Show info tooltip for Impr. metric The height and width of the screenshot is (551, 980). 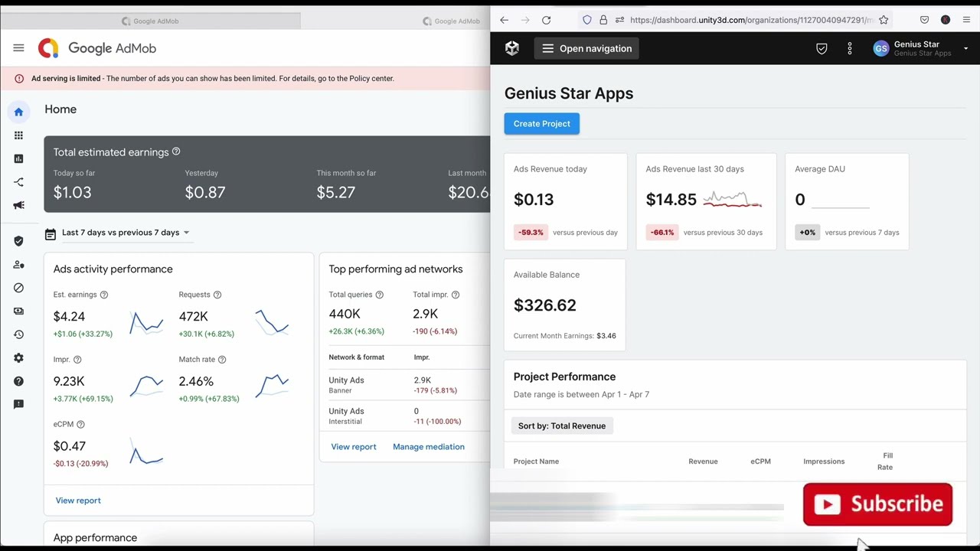(77, 360)
